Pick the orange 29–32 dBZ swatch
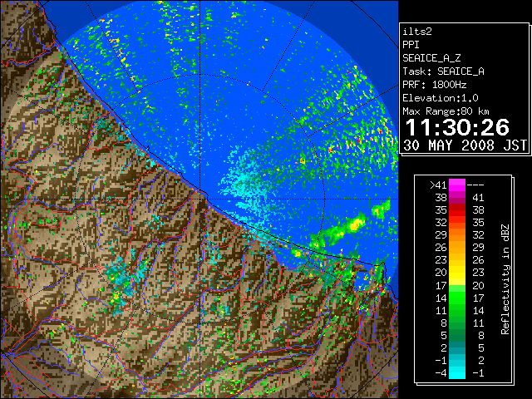The height and width of the screenshot is (399, 532). (x=457, y=235)
